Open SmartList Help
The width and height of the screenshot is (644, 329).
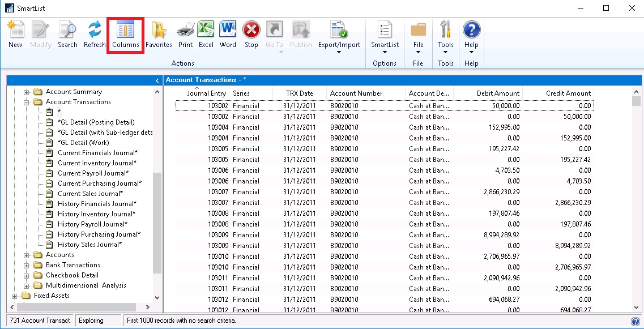point(471,34)
